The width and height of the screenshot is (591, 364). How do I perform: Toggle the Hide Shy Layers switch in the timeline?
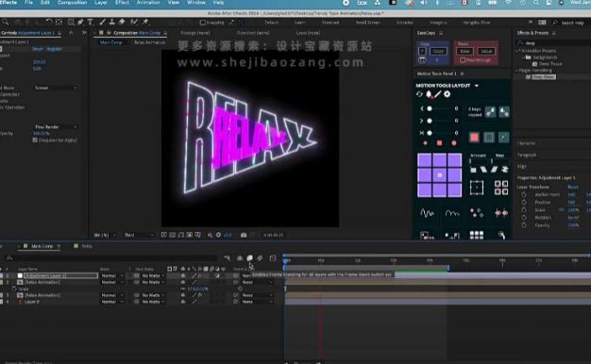coord(240,257)
